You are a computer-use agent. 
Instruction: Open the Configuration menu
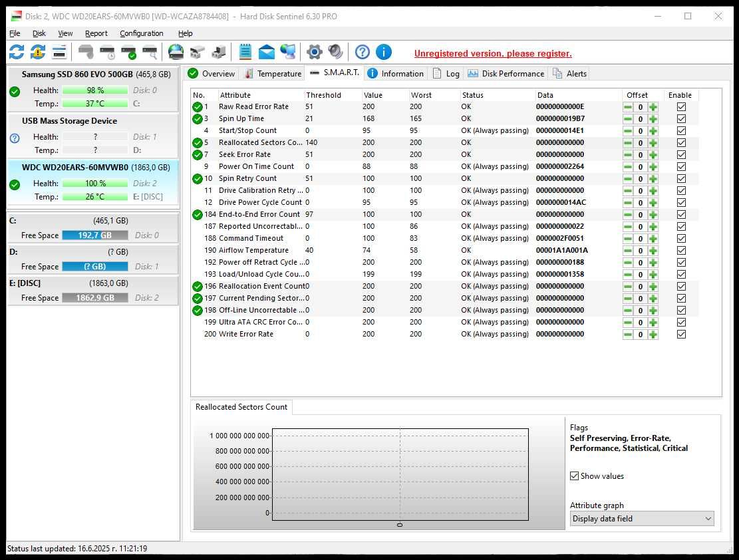(x=142, y=33)
